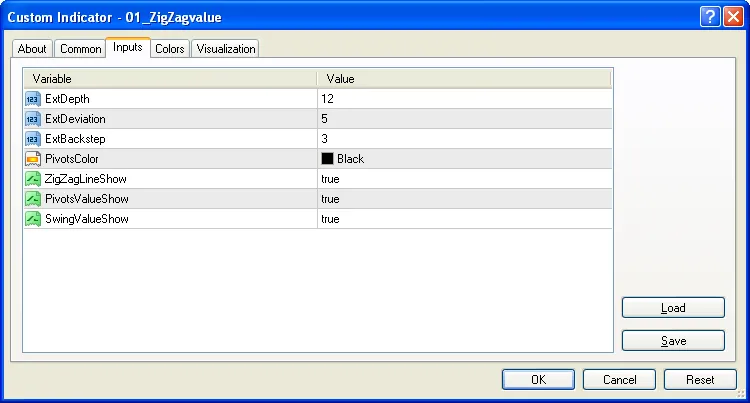The image size is (750, 403).
Task: Toggle the SwingValueShow true value
Action: pos(330,219)
